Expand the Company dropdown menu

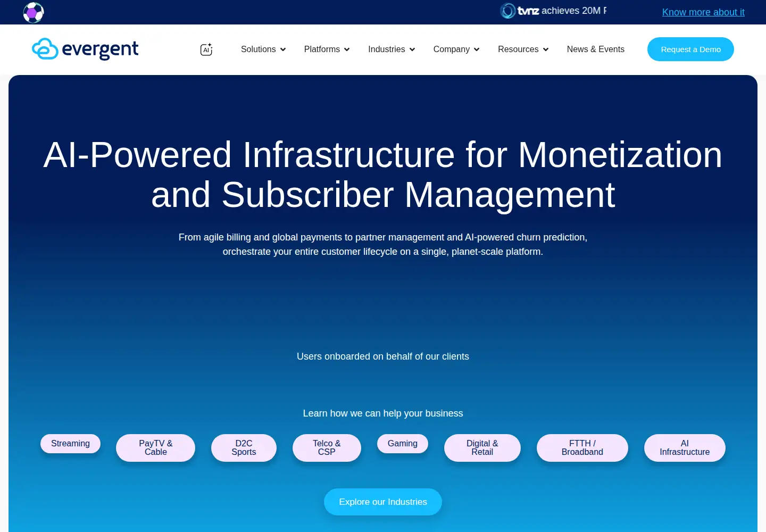click(x=456, y=49)
